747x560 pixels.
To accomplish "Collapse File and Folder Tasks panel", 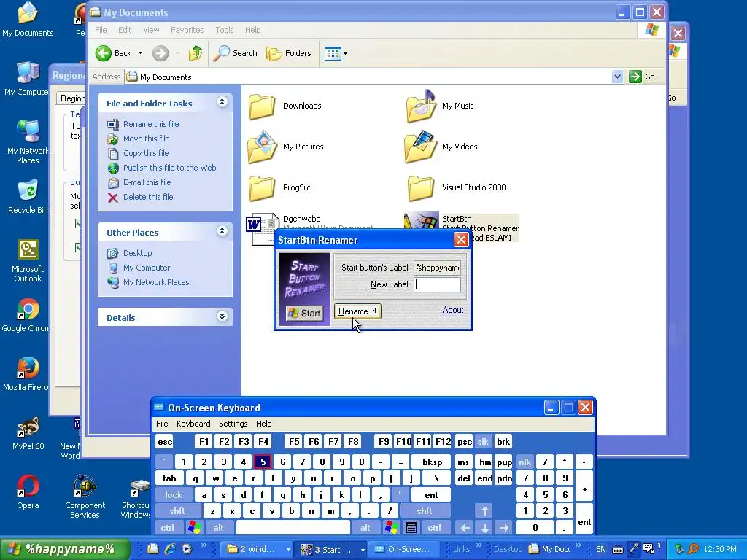I will click(222, 102).
